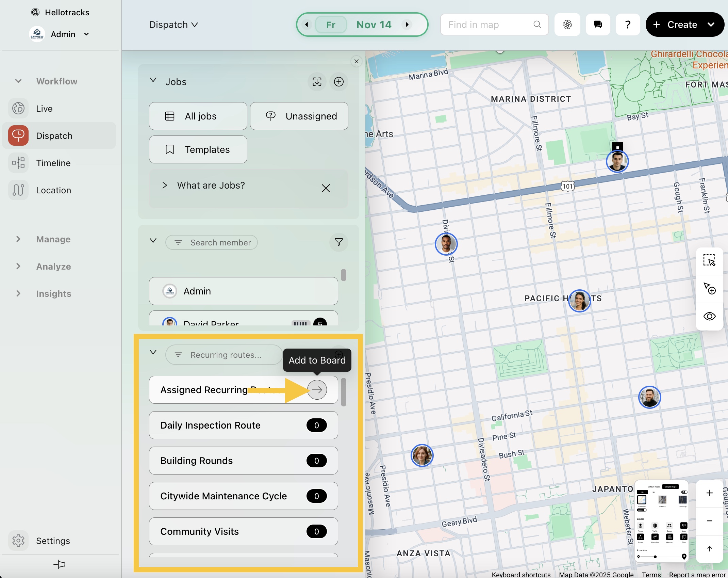Image resolution: width=728 pixels, height=578 pixels.
Task: Click Add to Board arrow button
Action: pos(317,390)
